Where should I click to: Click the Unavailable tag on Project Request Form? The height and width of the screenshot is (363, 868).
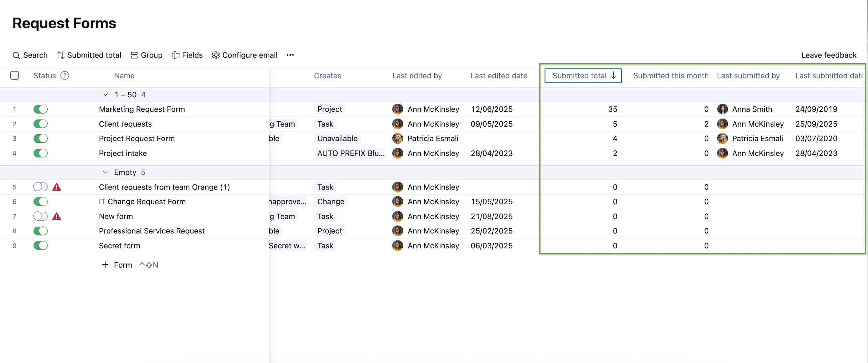pyautogui.click(x=337, y=138)
